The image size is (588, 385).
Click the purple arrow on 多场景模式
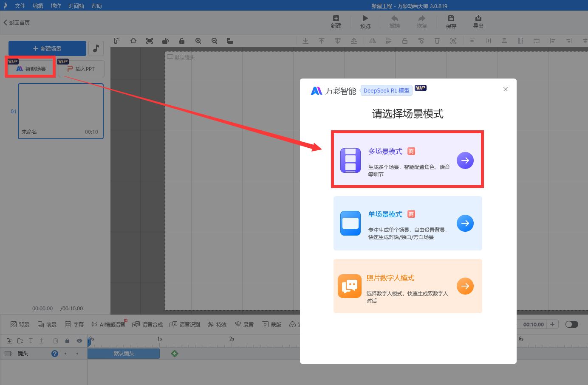[x=465, y=160]
